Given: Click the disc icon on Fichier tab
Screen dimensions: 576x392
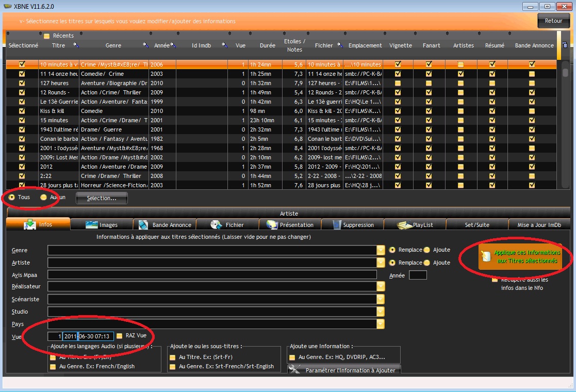Looking at the screenshot, I should click(216, 225).
